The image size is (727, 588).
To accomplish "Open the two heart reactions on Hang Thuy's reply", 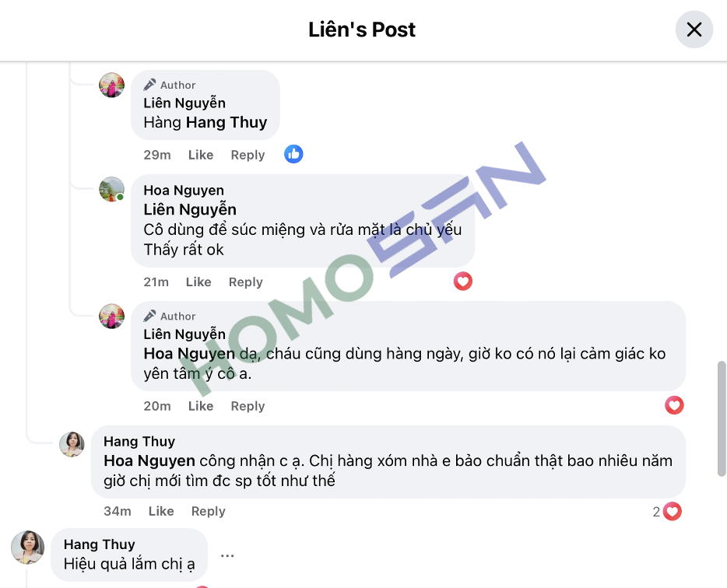I will [667, 512].
